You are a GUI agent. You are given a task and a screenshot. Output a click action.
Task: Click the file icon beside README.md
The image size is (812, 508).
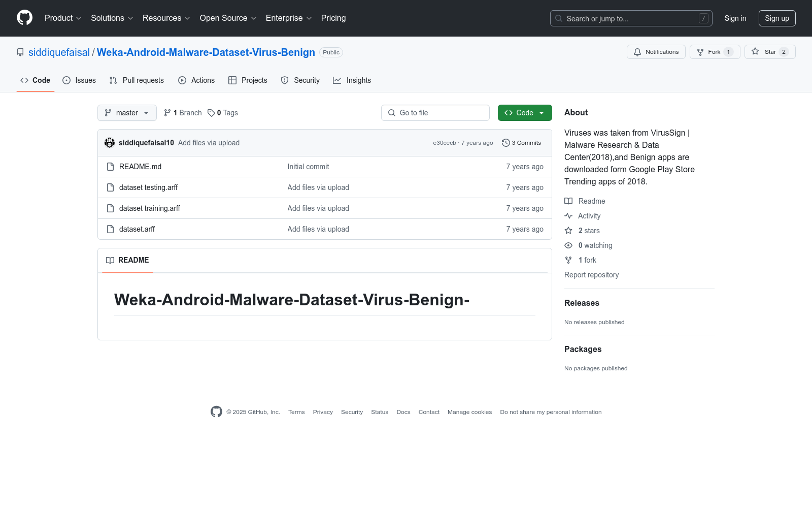[110, 167]
